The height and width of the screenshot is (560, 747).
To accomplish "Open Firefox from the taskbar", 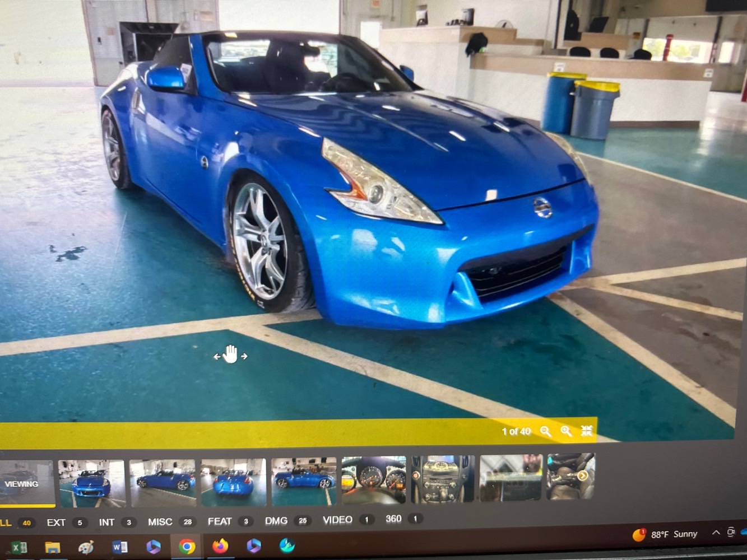I will pyautogui.click(x=220, y=545).
